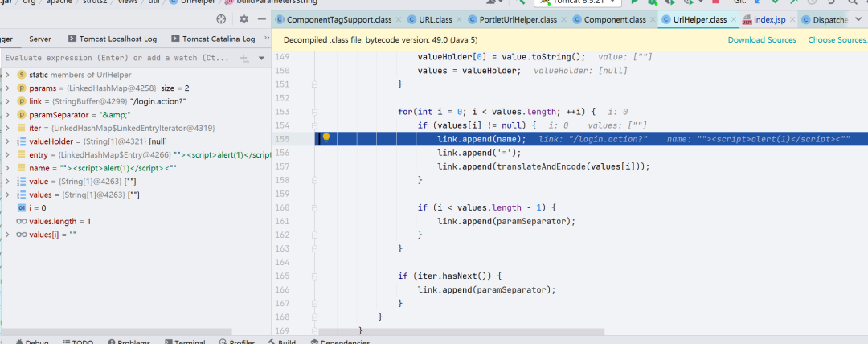Toggle fold marker at line 160

pos(315,207)
